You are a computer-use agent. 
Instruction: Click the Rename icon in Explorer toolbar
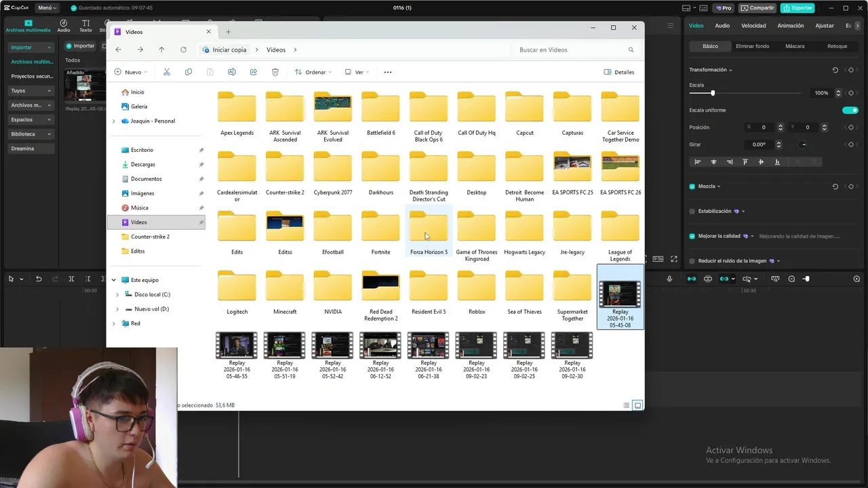pos(232,72)
